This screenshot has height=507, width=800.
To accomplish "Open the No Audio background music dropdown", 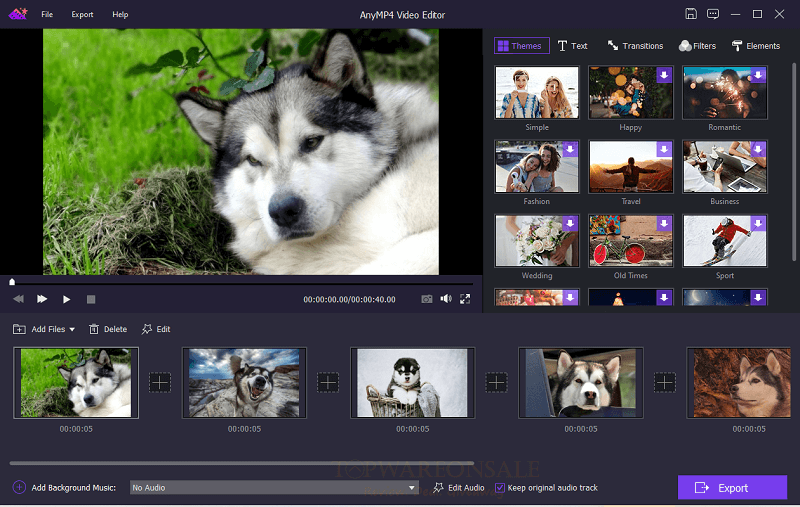I will [x=274, y=488].
